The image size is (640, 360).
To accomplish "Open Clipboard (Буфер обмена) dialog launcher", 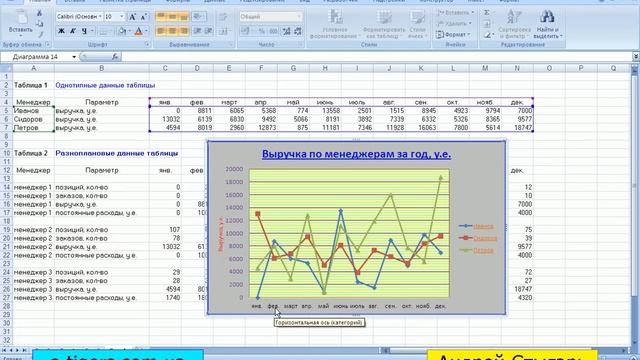I will (47, 44).
